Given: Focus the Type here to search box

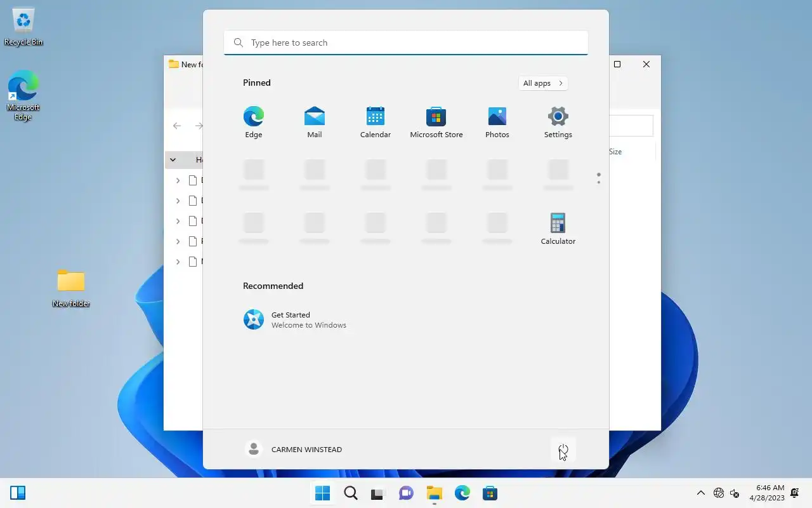Looking at the screenshot, I should (406, 43).
